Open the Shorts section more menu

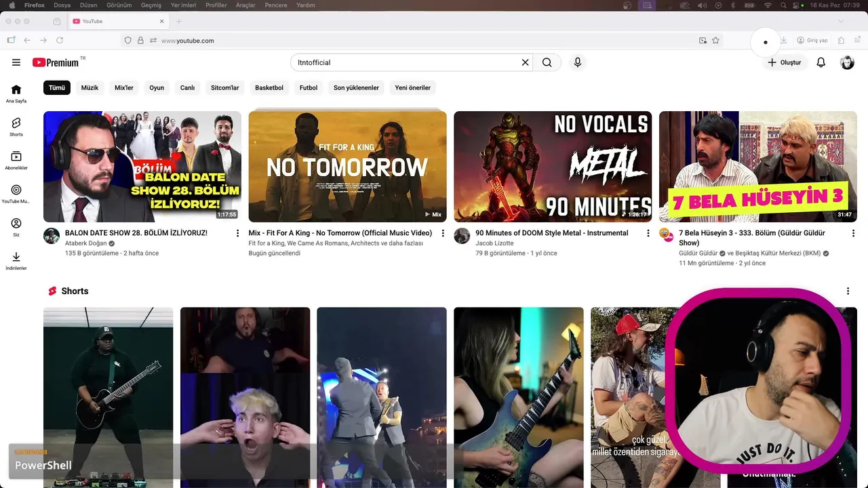pos(848,291)
